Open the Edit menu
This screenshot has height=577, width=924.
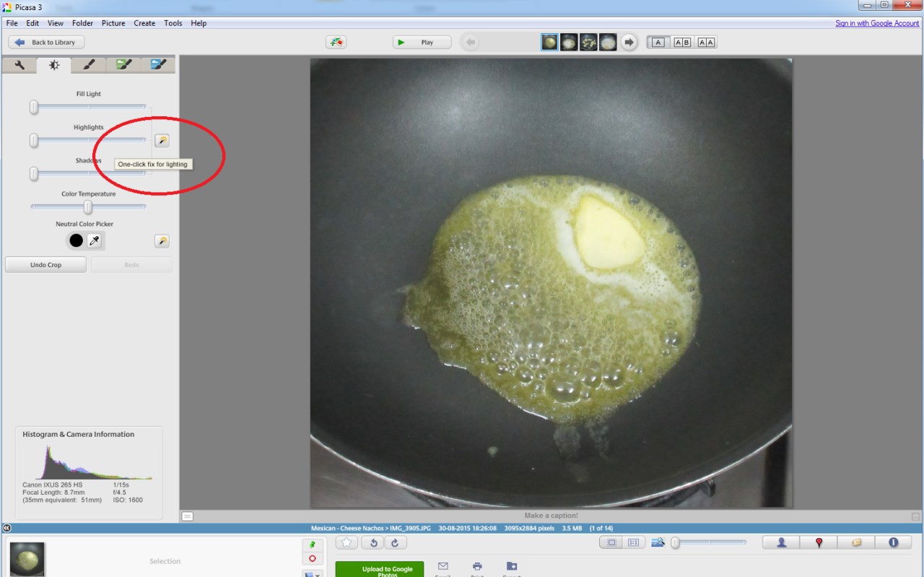[32, 23]
